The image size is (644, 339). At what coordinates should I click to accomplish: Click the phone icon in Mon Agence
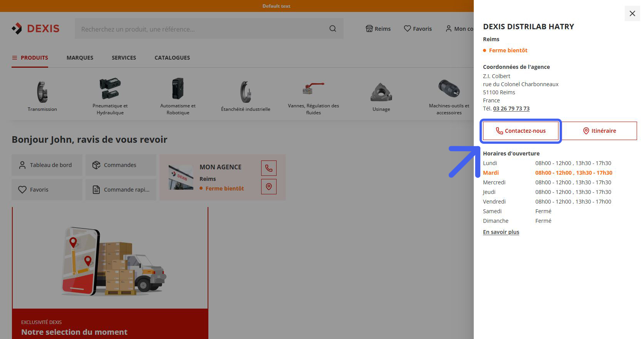pyautogui.click(x=269, y=168)
